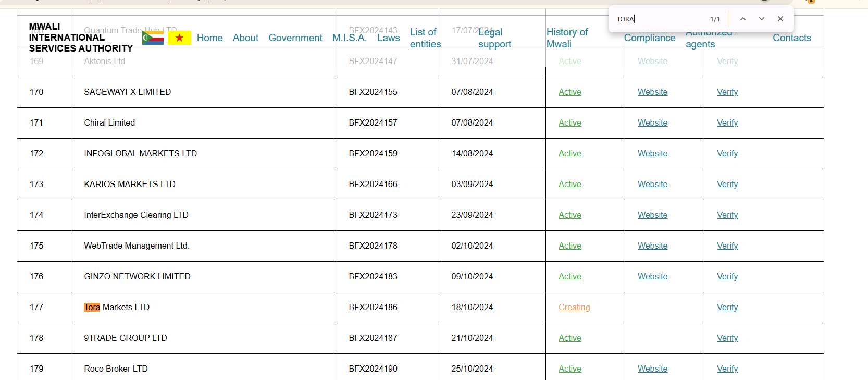Click the find-in-page search field
The width and height of the screenshot is (868, 380).
pyautogui.click(x=659, y=19)
